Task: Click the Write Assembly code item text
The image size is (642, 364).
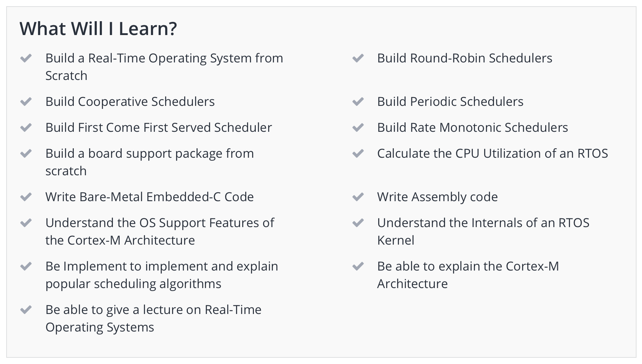Action: click(437, 197)
